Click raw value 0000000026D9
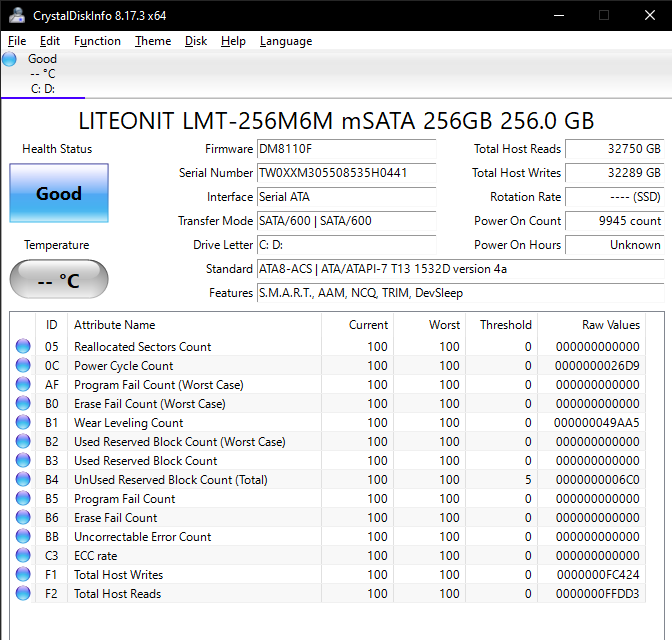This screenshot has width=672, height=640. coord(597,366)
